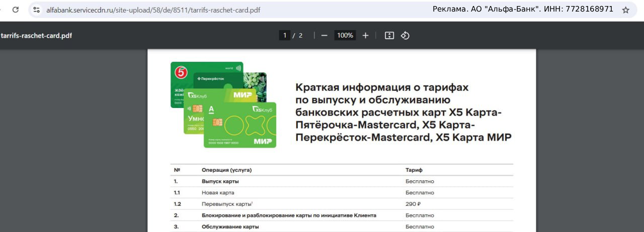Click the "Новая карта" row text

pyautogui.click(x=218, y=192)
